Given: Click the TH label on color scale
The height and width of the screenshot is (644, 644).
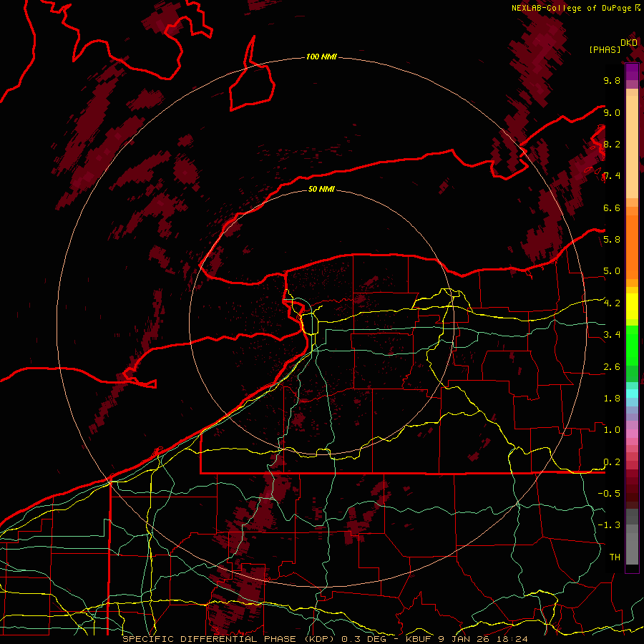Looking at the screenshot, I should click(x=615, y=557).
